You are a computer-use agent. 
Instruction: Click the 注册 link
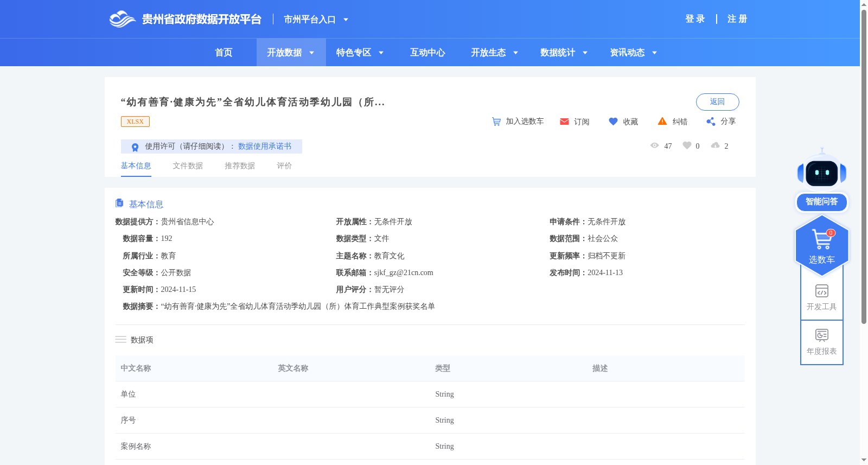point(737,19)
